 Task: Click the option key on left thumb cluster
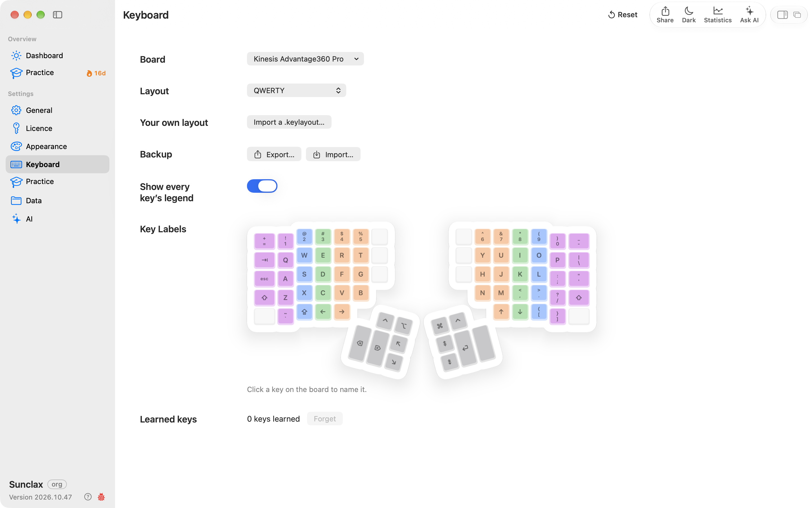(x=404, y=326)
